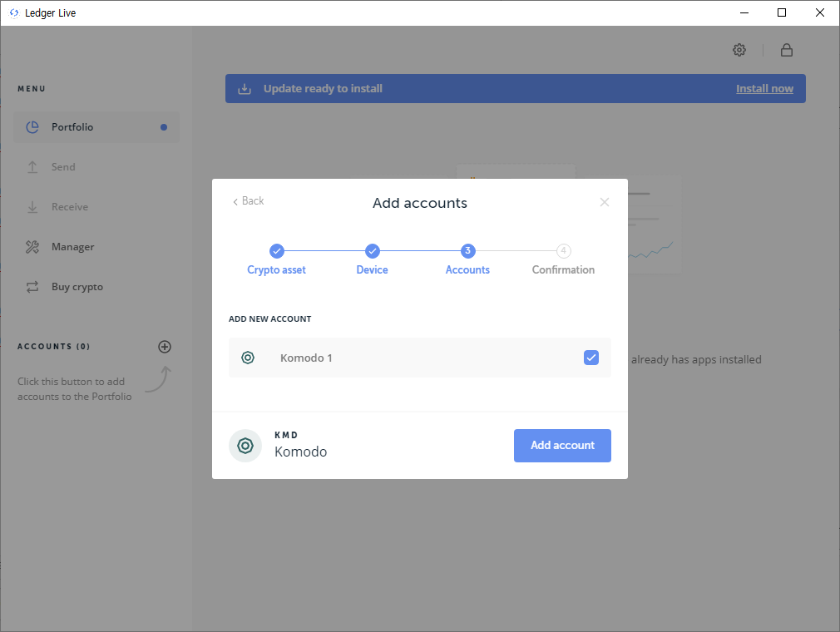Click the Receive download arrow icon
This screenshot has height=632, width=840.
point(32,207)
